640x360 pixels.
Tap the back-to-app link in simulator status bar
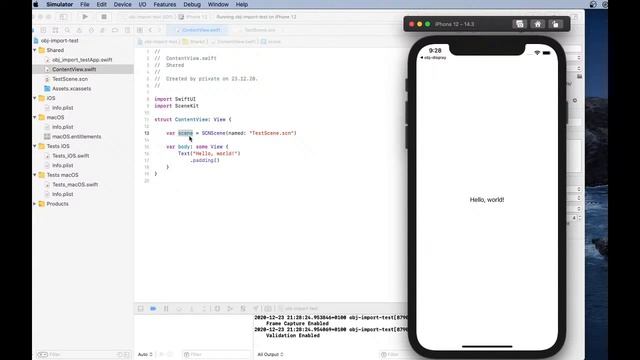tap(433, 58)
